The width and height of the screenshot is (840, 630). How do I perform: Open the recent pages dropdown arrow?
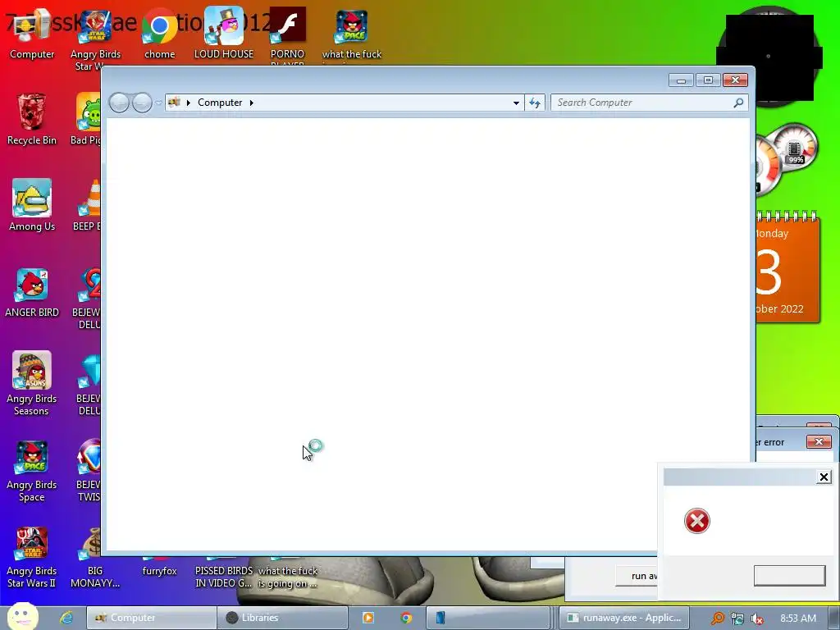pos(158,103)
